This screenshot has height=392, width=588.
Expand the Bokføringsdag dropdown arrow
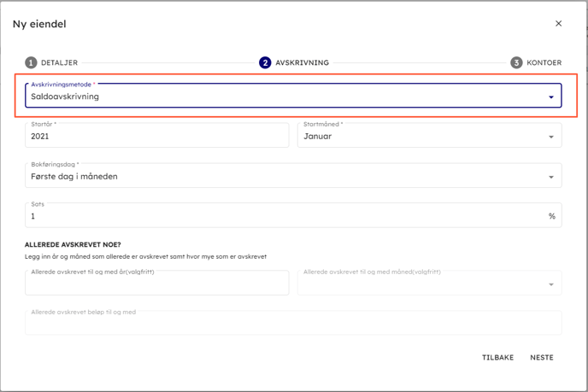(551, 177)
